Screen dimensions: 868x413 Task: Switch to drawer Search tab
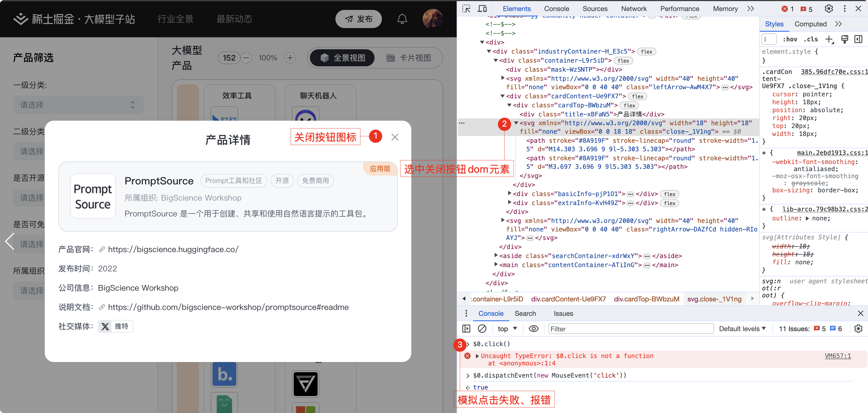point(525,313)
